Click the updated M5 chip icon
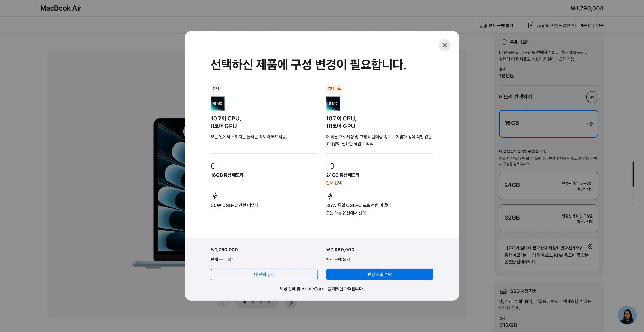Image resolution: width=644 pixels, height=332 pixels. coord(333,103)
